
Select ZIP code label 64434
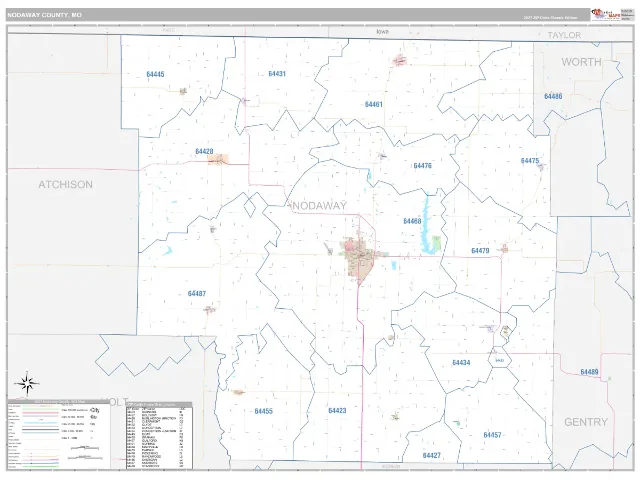point(461,363)
